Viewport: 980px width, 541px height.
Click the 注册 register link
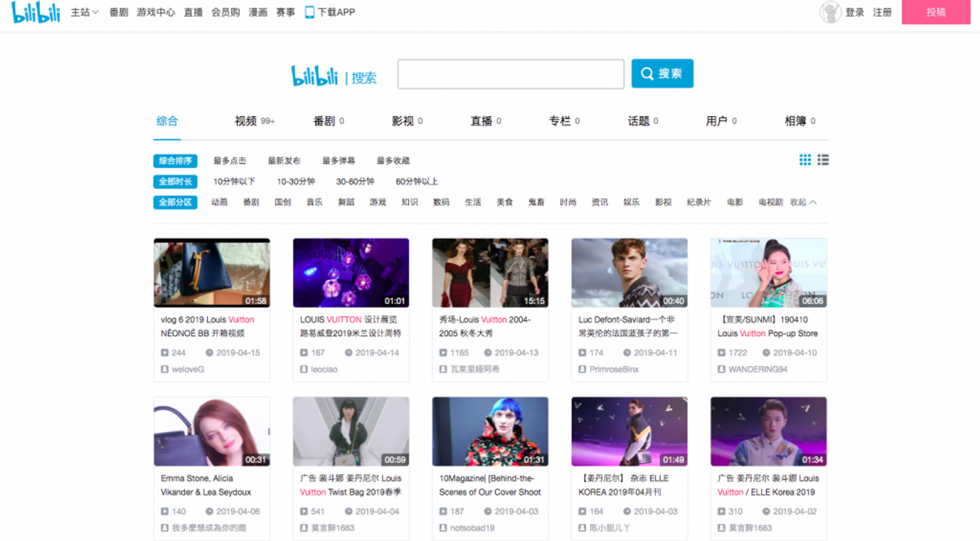pyautogui.click(x=883, y=12)
